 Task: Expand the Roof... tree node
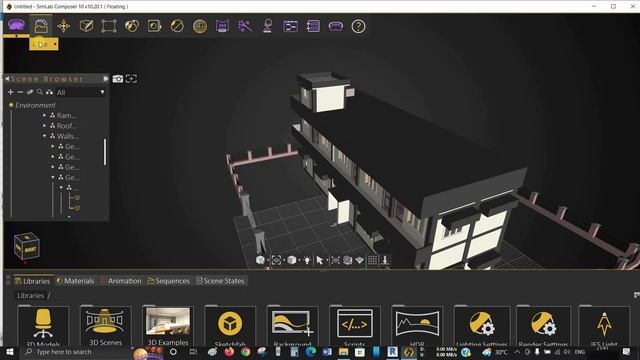tap(44, 126)
